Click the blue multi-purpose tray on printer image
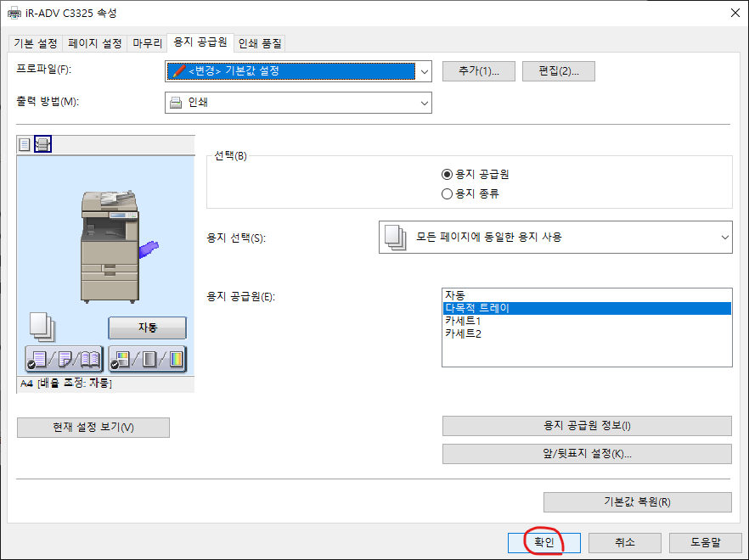The image size is (749, 560). tap(148, 248)
